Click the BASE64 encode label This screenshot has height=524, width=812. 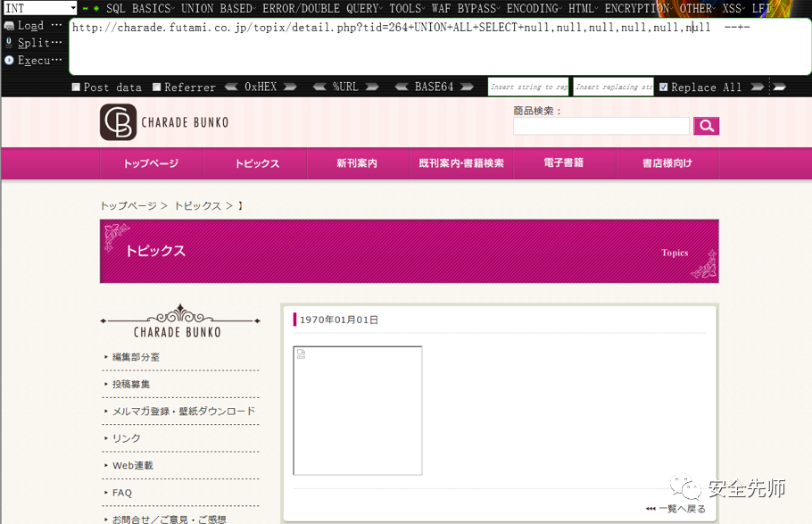tap(434, 87)
